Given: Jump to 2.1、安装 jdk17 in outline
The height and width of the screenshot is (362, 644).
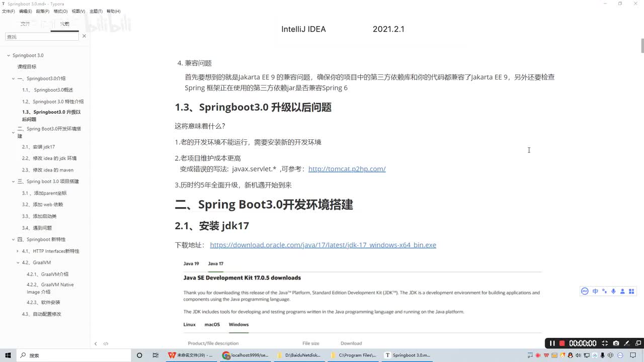Looking at the screenshot, I should pyautogui.click(x=38, y=147).
